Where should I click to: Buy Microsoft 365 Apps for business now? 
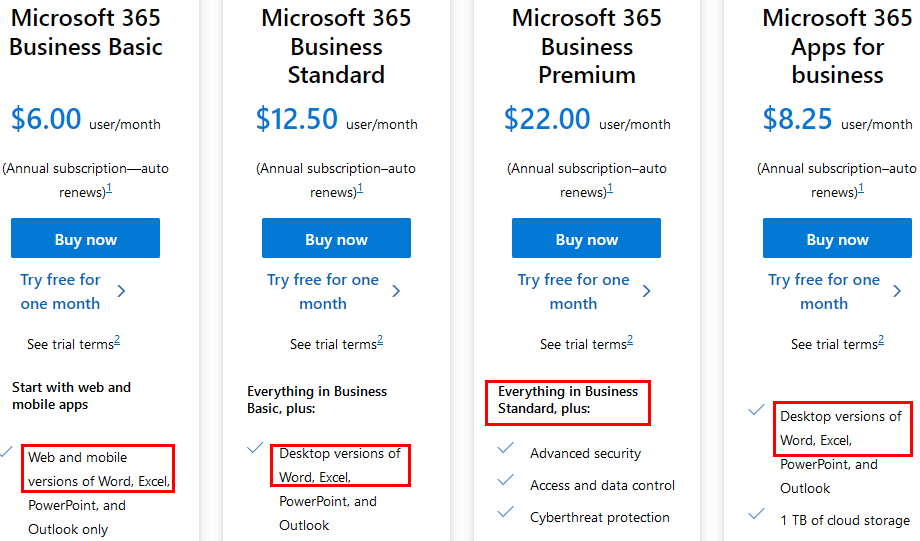click(x=837, y=239)
